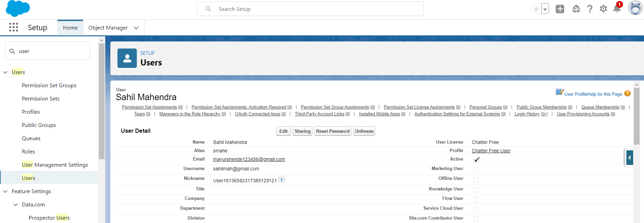Switch to the Home tab
Screen dimensions: 644x223
[70, 28]
